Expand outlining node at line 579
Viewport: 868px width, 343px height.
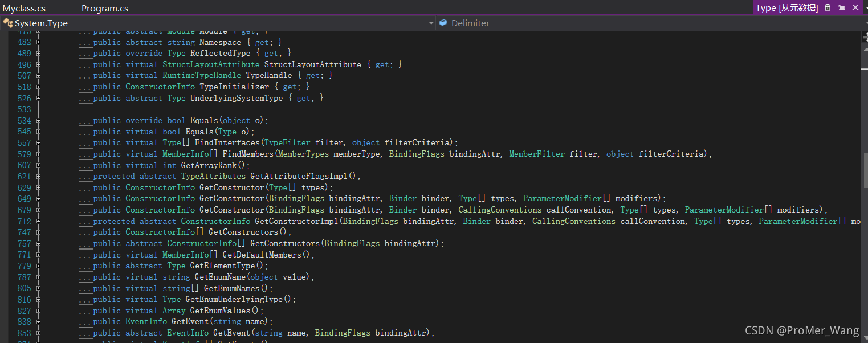[x=38, y=154]
